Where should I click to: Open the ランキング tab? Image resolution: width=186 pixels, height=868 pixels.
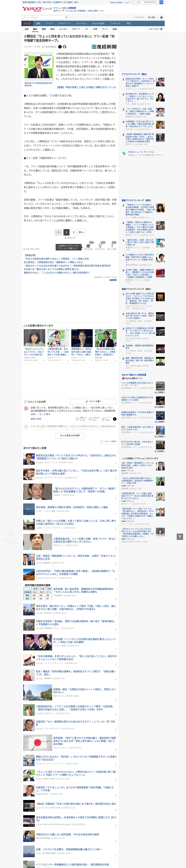pyautogui.click(x=115, y=23)
